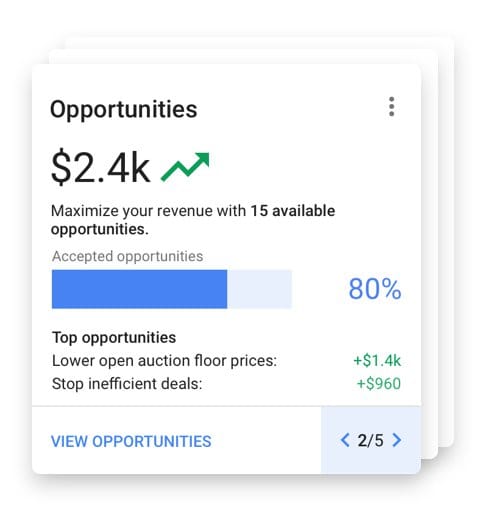Open the View Opportunities link
Viewport: 486px width, 510px height.
(131, 441)
